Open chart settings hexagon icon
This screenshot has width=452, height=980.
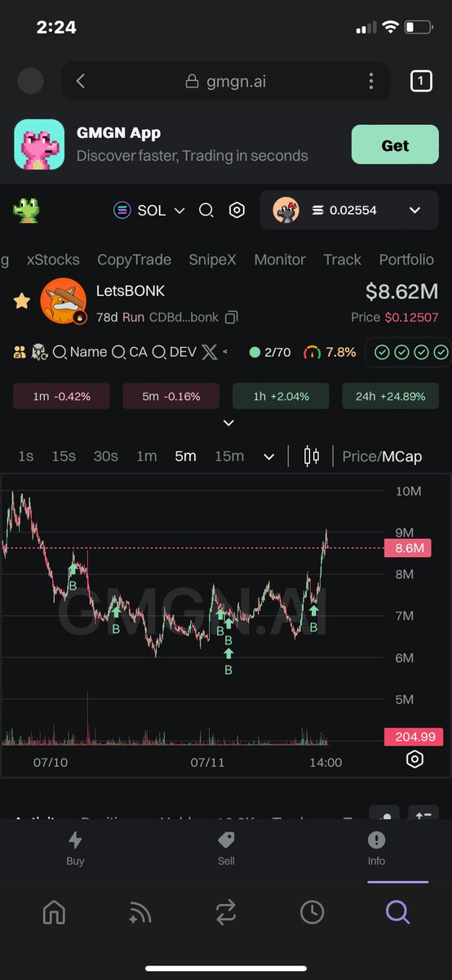pos(414,759)
